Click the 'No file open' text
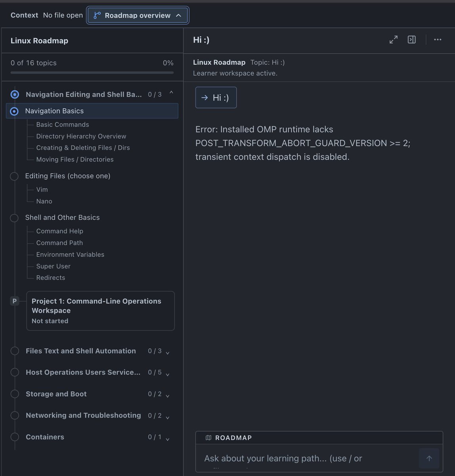Viewport: 455px width, 476px height. pyautogui.click(x=63, y=15)
